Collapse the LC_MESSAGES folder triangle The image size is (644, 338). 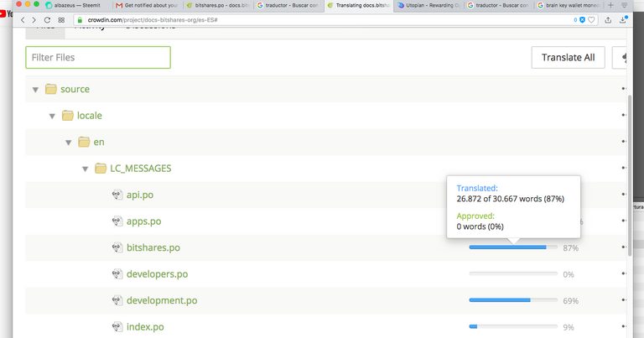click(x=85, y=169)
